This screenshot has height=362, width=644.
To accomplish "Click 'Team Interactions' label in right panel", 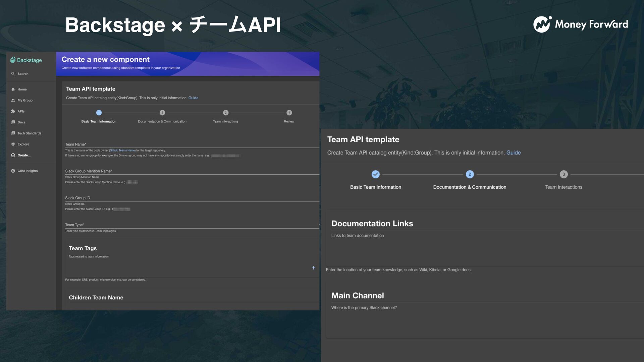I will click(564, 187).
